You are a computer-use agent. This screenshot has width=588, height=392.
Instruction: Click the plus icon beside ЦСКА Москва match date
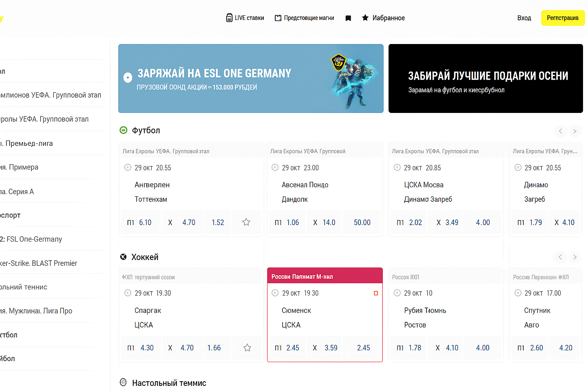click(397, 167)
